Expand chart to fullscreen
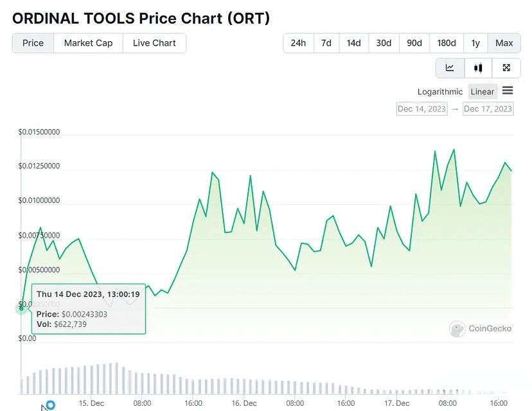The image size is (532, 411). click(506, 68)
